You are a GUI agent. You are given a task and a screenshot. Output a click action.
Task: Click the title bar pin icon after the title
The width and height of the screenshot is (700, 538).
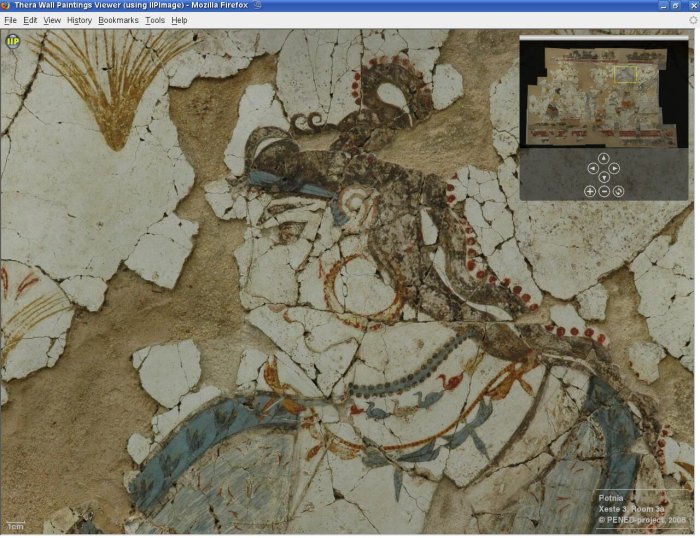click(257, 5)
